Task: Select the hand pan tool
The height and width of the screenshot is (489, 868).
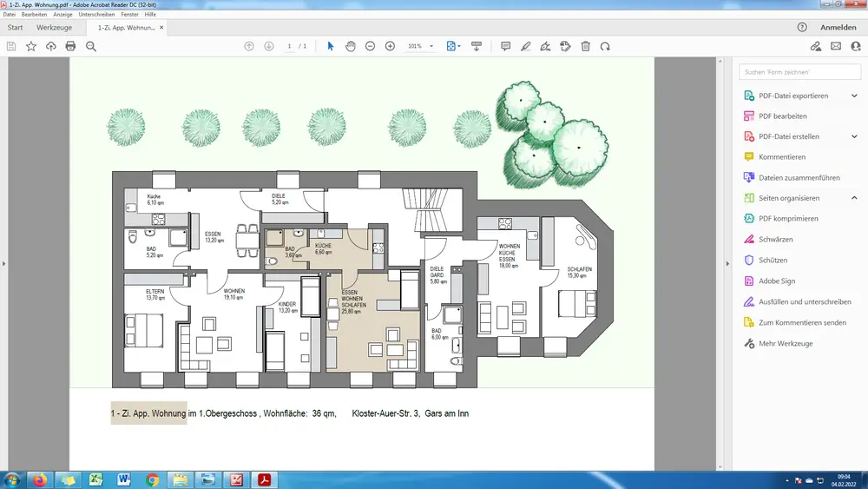Action: (351, 46)
